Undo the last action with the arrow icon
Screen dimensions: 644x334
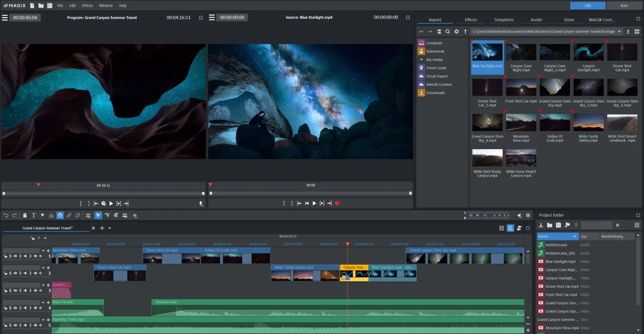7,215
